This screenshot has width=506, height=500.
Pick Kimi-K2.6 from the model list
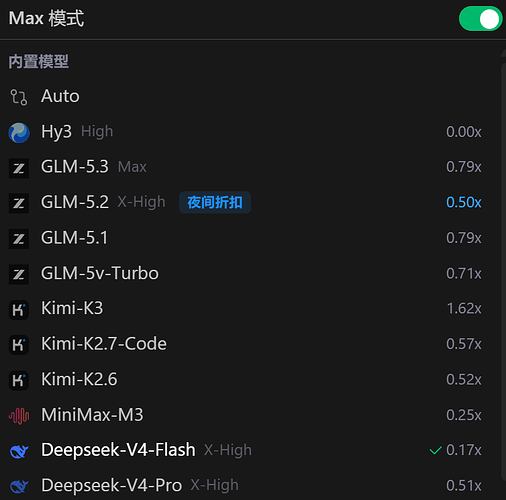click(245, 379)
